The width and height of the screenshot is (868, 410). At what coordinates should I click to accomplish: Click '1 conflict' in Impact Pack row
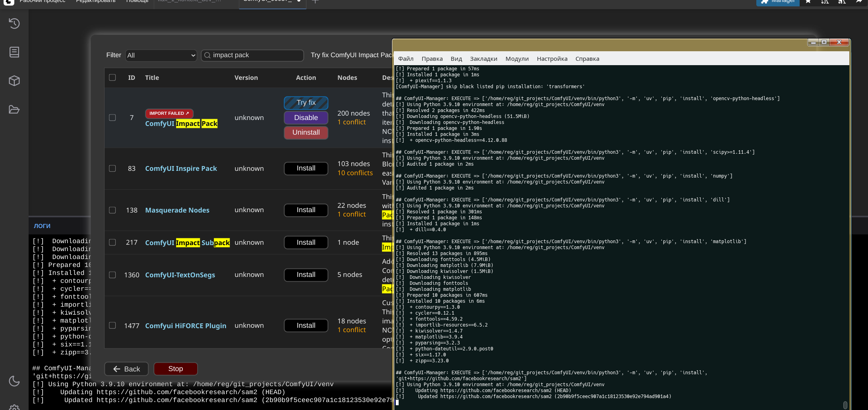click(x=351, y=122)
